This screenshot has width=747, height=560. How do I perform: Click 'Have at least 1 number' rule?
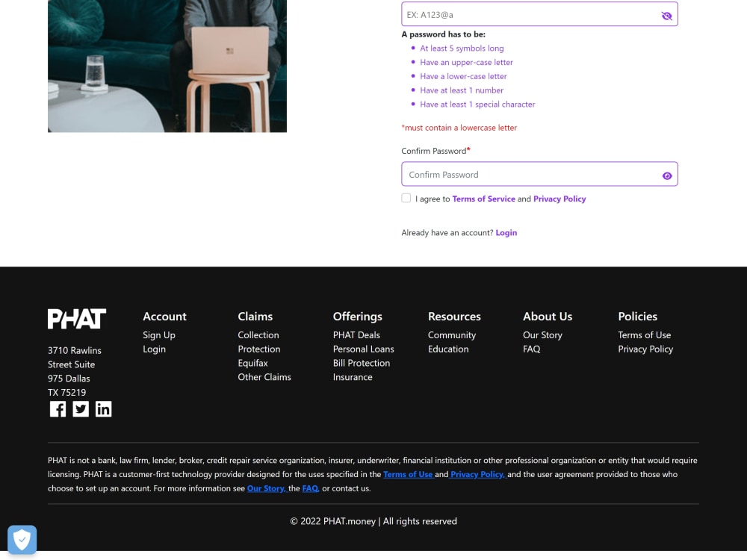tap(462, 90)
